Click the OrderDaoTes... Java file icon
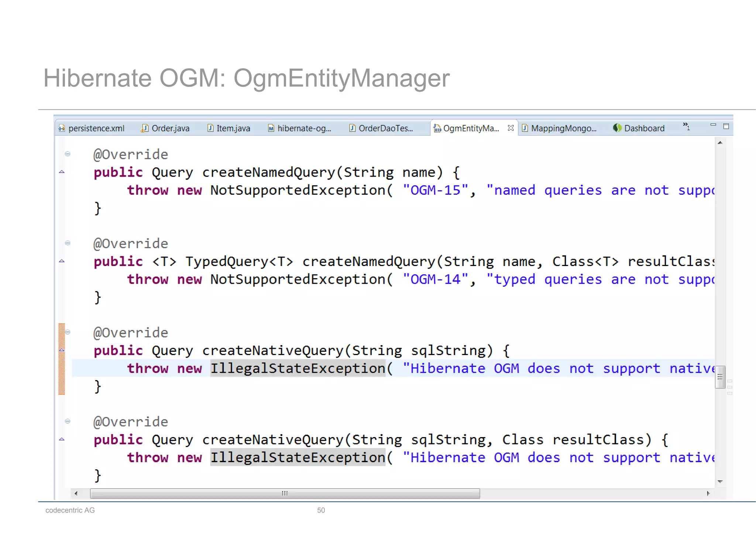 (353, 128)
